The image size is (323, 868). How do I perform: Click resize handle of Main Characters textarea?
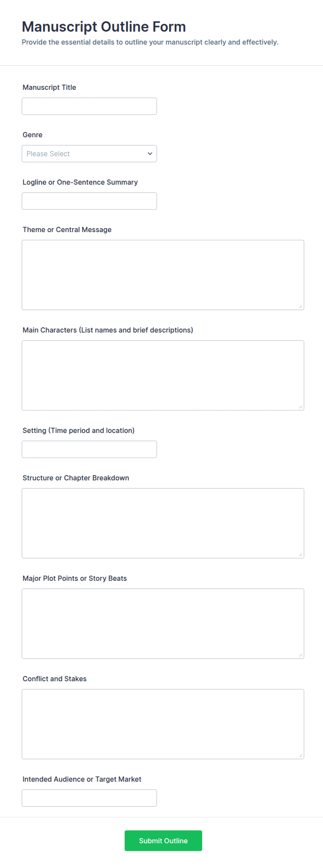pos(300,407)
